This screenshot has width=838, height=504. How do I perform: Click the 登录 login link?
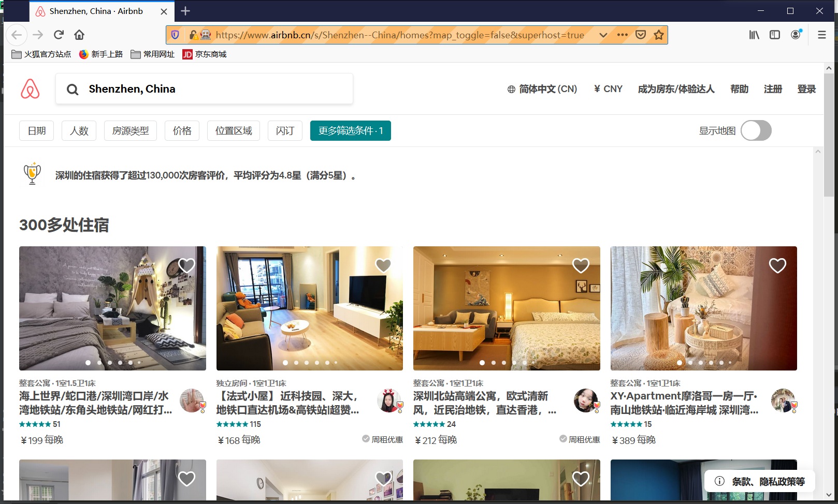[806, 88]
